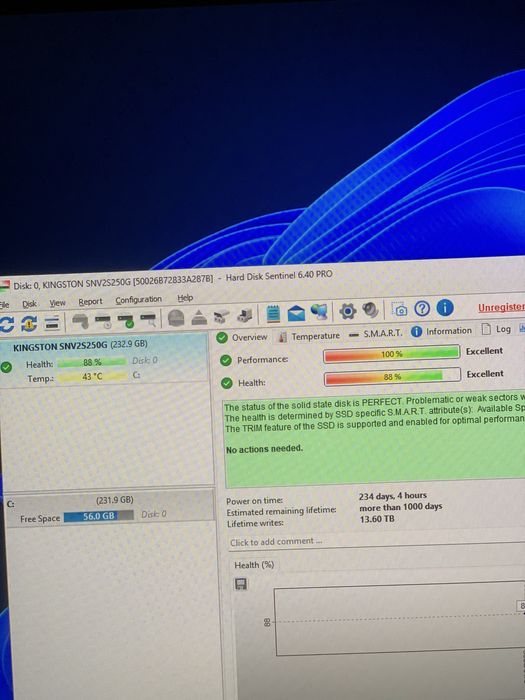
Task: Click the network computer drive toolbar icon
Action: tap(244, 316)
